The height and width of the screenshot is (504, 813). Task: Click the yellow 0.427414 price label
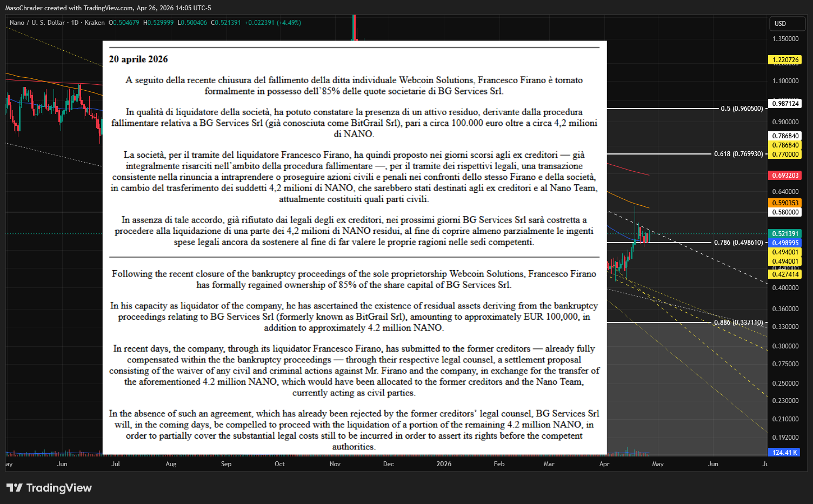coord(785,274)
